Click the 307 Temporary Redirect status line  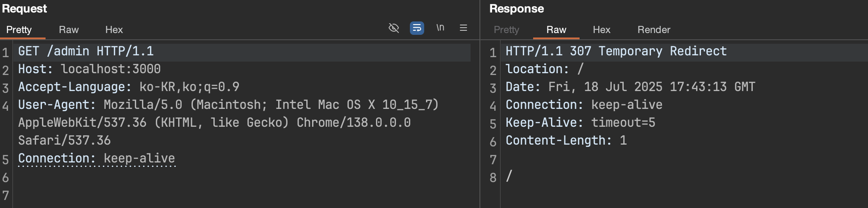616,51
